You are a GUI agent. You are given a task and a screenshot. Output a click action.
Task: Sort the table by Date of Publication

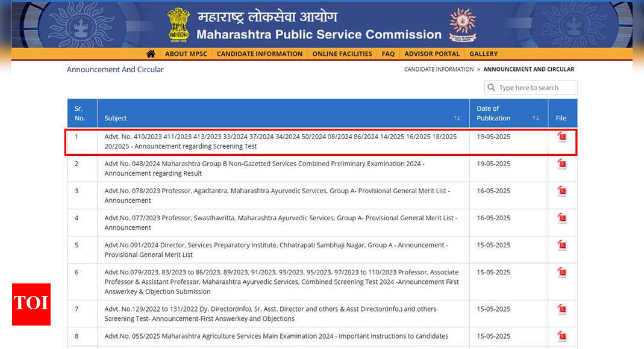pos(536,119)
